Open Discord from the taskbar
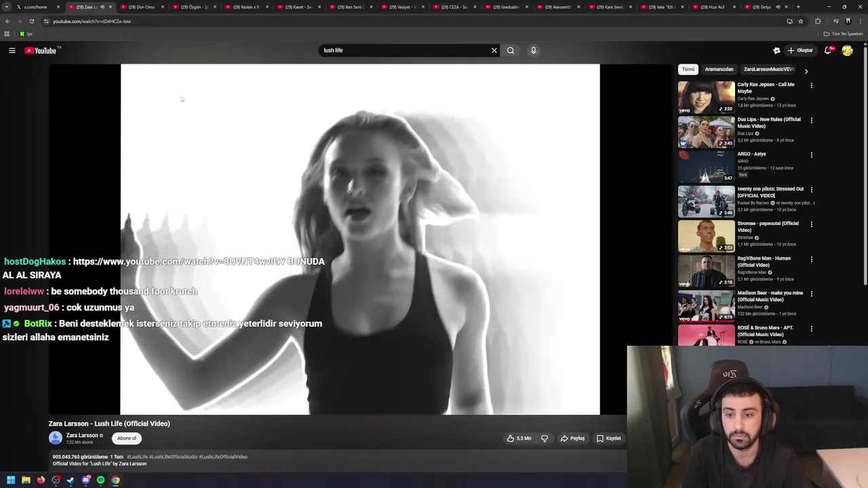 [x=85, y=480]
